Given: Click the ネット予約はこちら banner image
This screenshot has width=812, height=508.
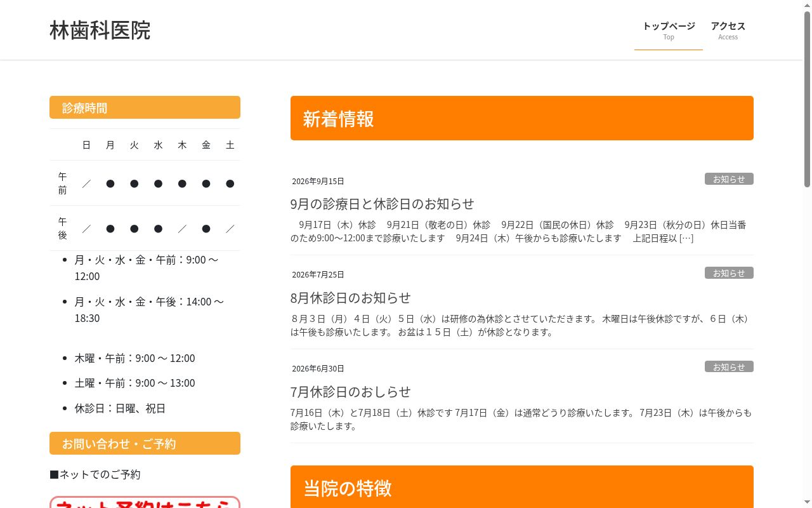Looking at the screenshot, I should 145,502.
